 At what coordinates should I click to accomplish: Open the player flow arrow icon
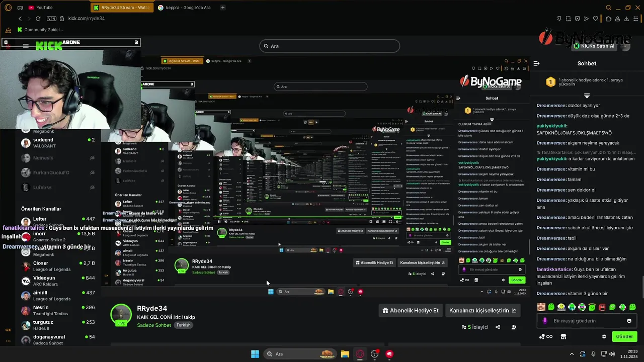(x=587, y=19)
